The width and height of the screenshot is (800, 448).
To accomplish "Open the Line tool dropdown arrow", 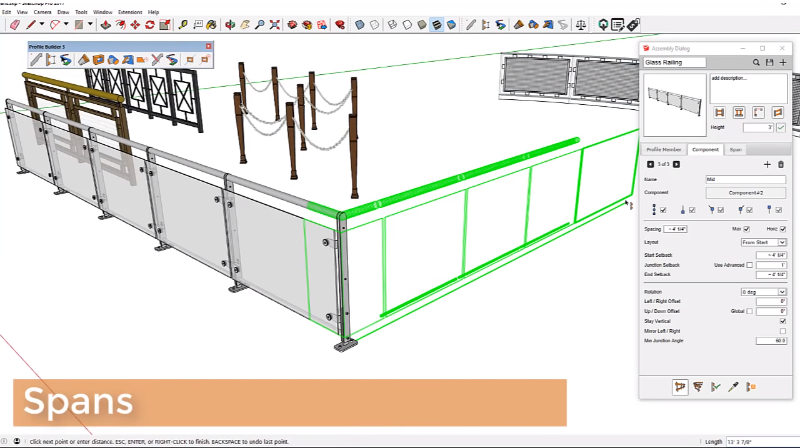I will coord(44,24).
